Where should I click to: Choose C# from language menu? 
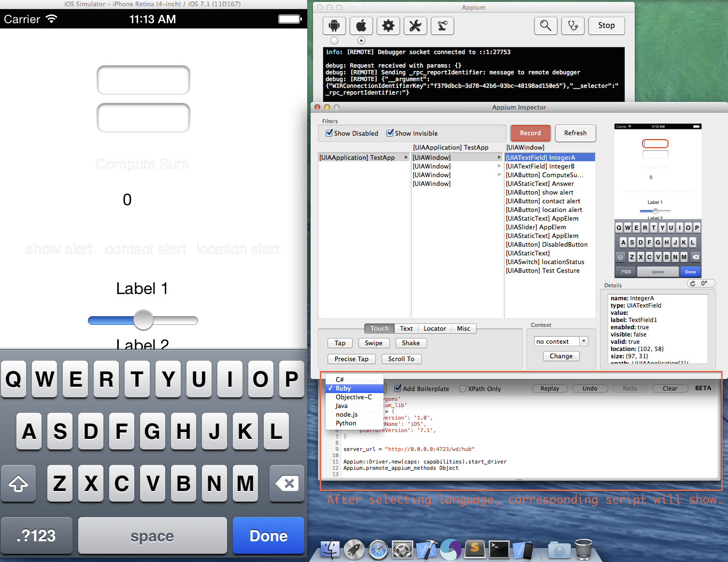tap(355, 379)
